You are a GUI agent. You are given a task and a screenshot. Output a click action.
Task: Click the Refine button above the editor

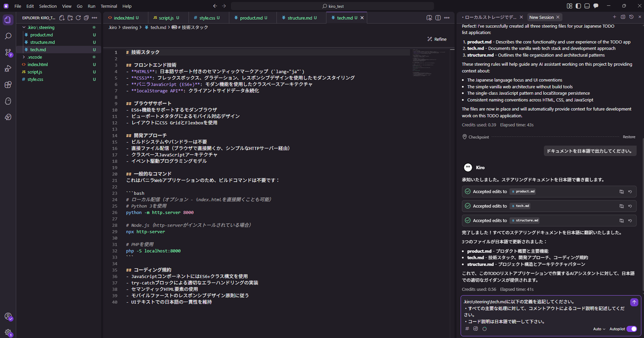tap(437, 39)
